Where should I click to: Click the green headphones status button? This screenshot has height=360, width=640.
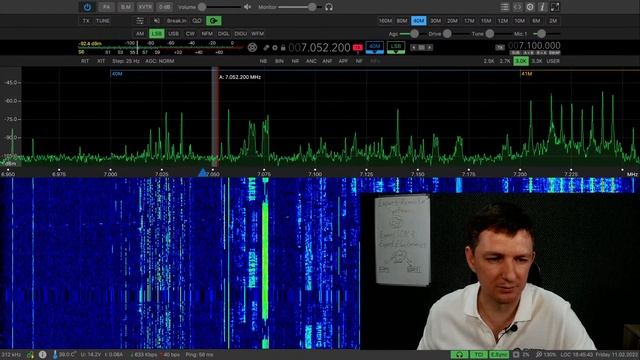point(459,355)
